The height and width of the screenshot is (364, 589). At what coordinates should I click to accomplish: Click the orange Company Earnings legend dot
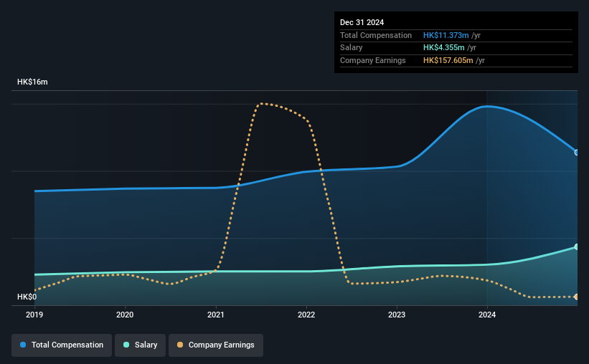tap(180, 345)
